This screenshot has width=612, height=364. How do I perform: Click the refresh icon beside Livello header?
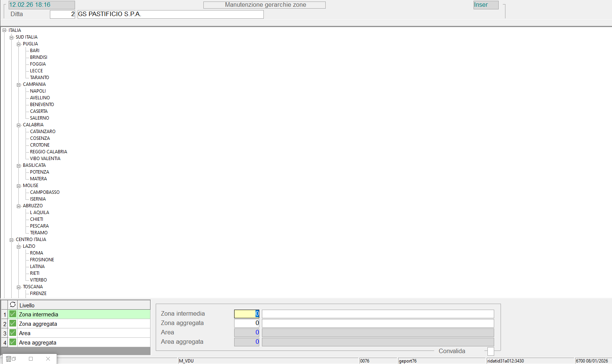[13, 305]
